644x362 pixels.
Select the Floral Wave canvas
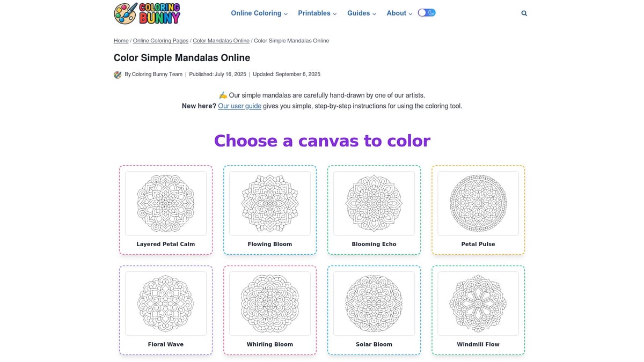pyautogui.click(x=165, y=304)
